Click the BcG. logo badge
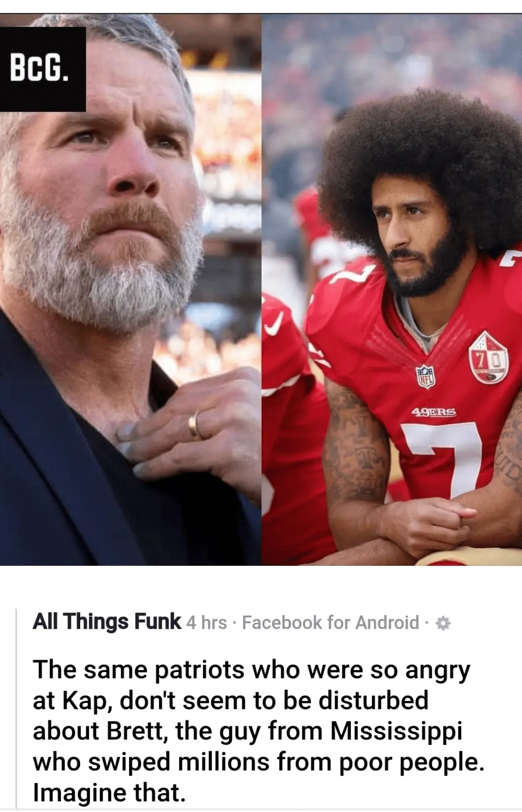522x812 pixels. (43, 69)
